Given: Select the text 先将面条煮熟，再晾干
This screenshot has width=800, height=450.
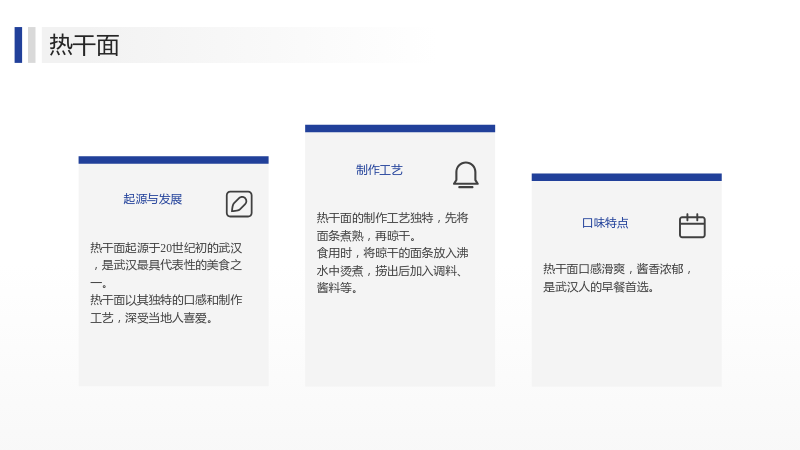Looking at the screenshot, I should point(392,227).
